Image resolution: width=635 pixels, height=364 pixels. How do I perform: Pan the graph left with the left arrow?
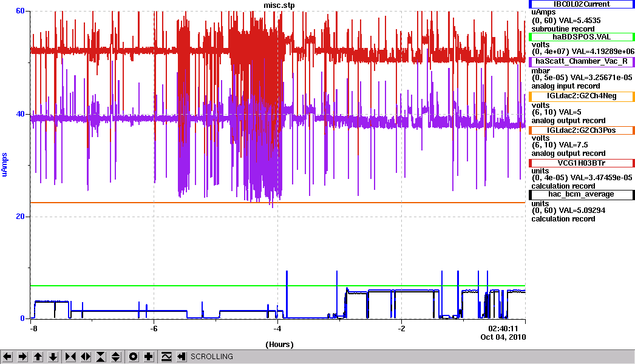coord(7,357)
